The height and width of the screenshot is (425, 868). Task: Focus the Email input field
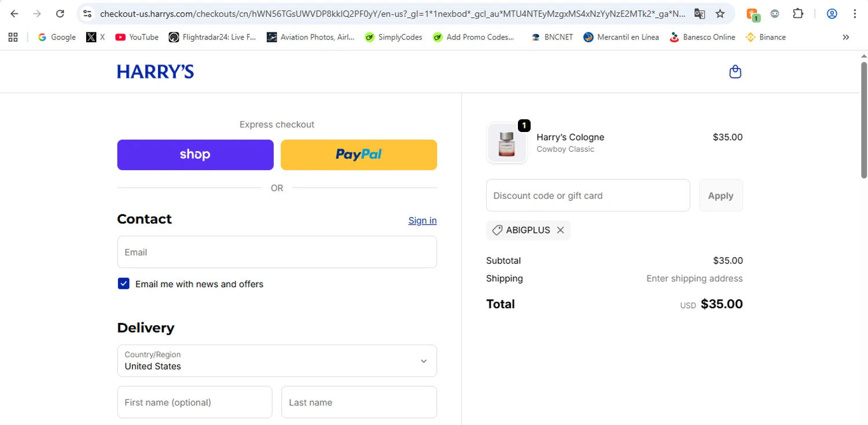coord(277,252)
